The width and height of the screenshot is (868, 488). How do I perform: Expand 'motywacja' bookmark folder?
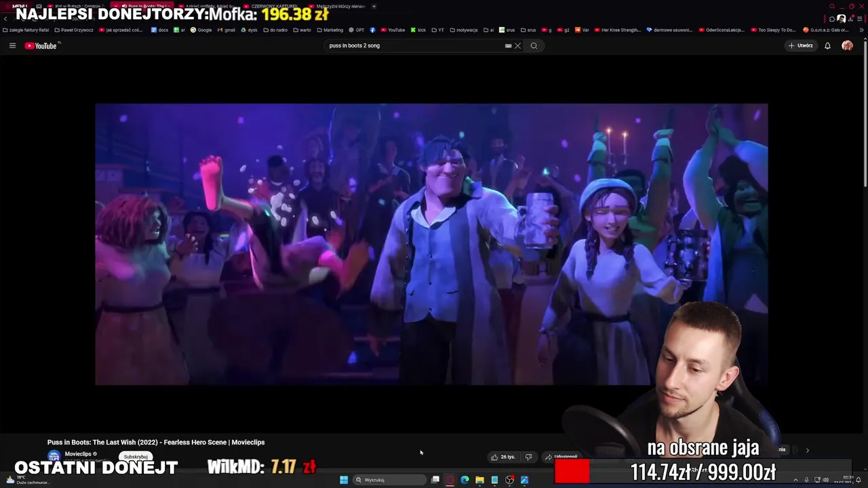coord(464,30)
